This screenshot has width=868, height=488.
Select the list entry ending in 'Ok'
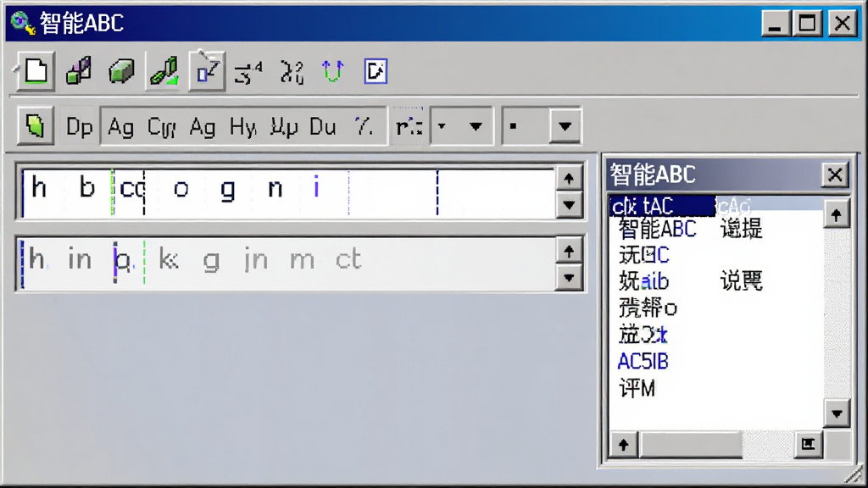pos(643,335)
